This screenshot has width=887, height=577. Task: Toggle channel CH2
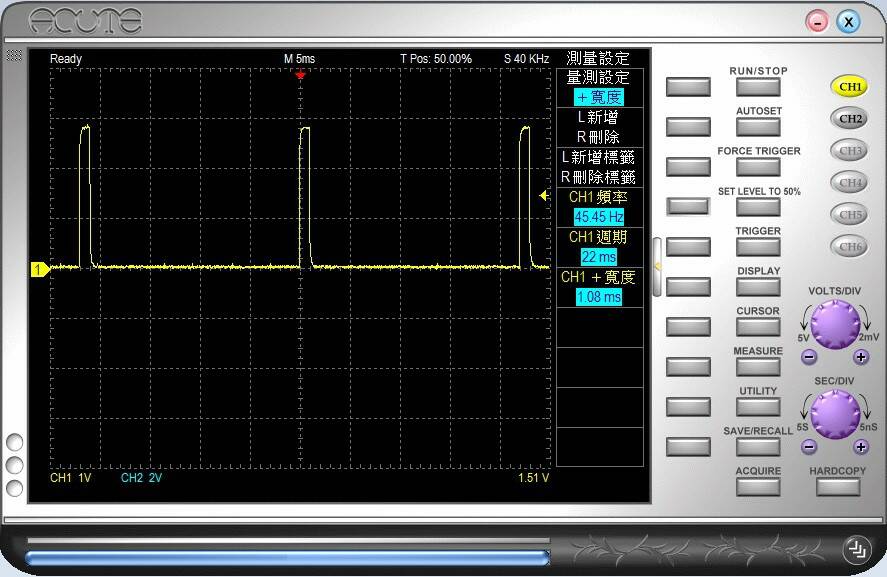coord(849,119)
